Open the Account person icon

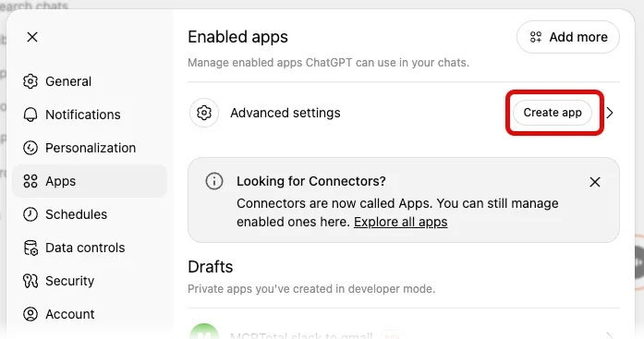30,314
